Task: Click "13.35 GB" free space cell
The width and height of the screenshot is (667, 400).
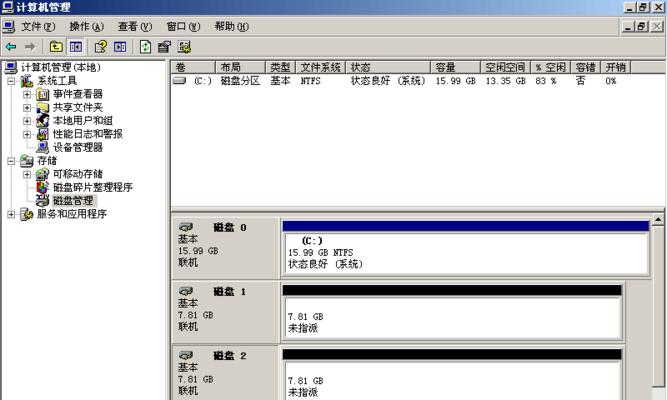Action: tap(505, 81)
